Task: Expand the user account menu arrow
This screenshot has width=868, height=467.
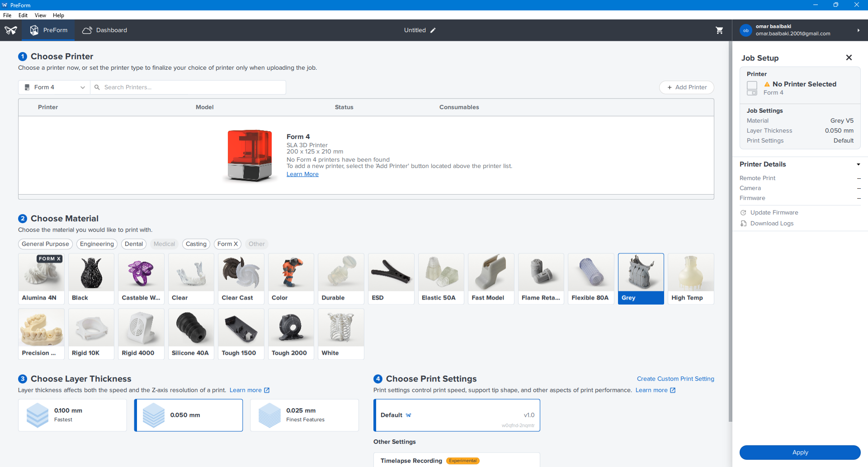Action: click(858, 30)
